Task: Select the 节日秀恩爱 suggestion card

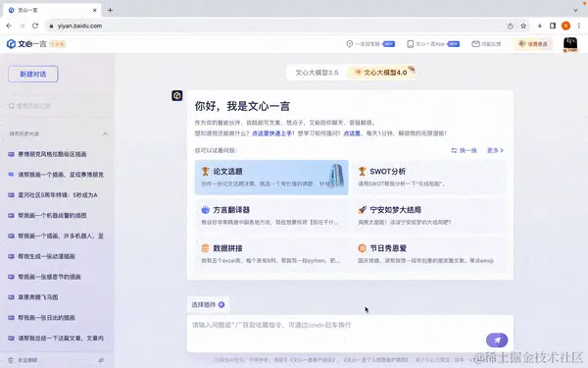Action: coord(428,254)
